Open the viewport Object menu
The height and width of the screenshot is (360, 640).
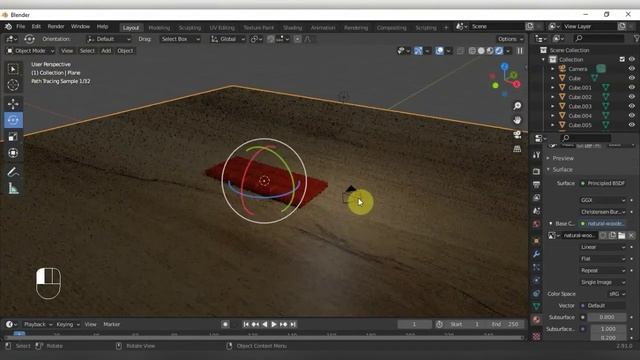pos(125,51)
